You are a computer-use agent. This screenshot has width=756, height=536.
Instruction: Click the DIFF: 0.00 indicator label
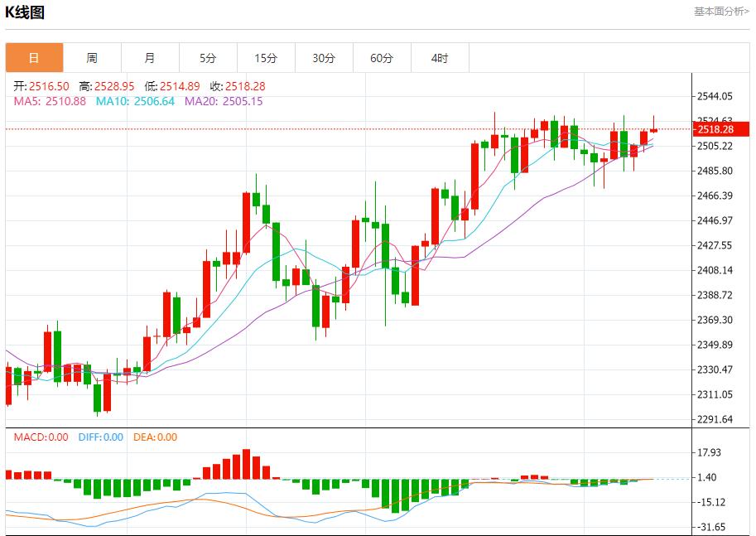point(100,437)
